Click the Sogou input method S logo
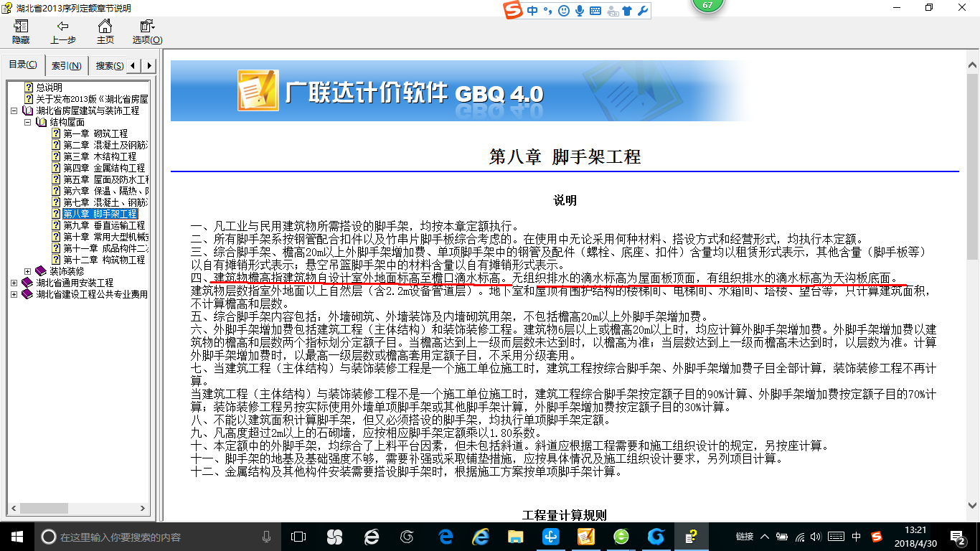Image resolution: width=980 pixels, height=551 pixels. pyautogui.click(x=514, y=11)
